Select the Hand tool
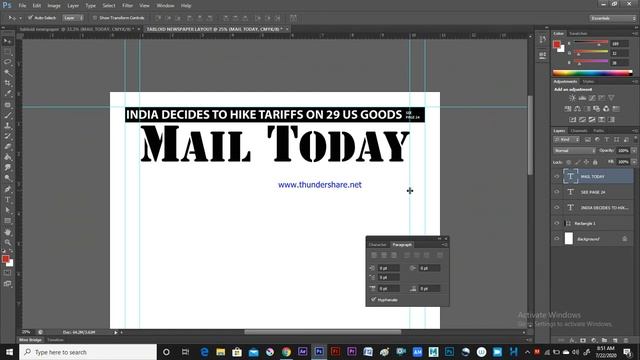The height and width of the screenshot is (360, 640). [x=7, y=232]
